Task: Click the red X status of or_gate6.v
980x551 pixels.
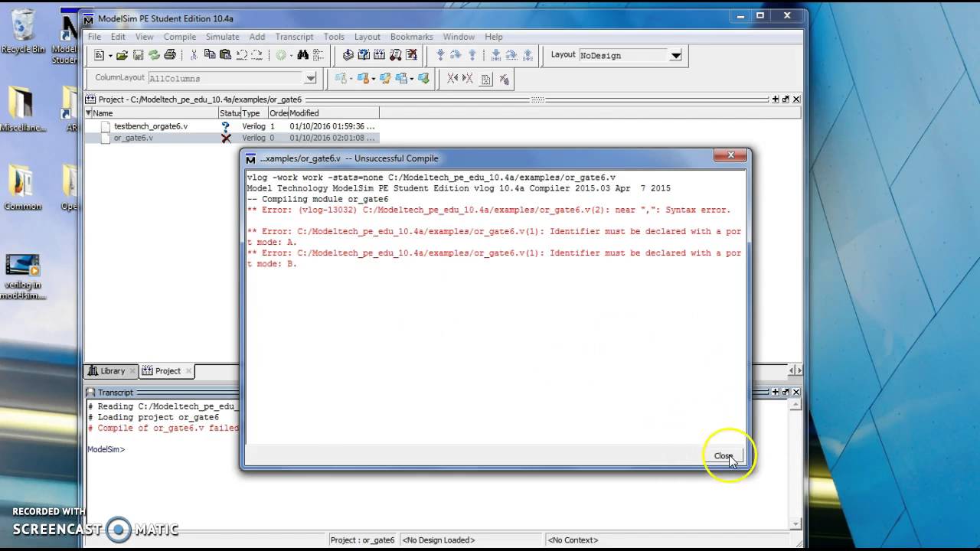Action: click(x=226, y=138)
